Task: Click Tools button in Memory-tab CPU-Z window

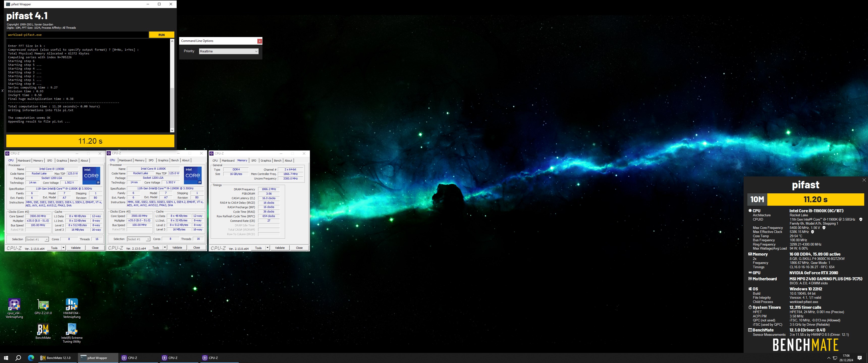Action: [258, 248]
